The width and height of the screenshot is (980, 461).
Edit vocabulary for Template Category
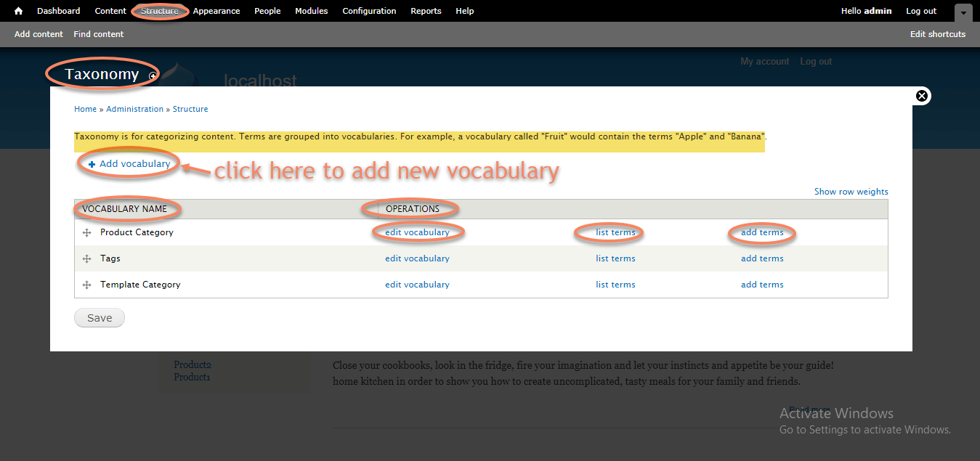tap(417, 285)
